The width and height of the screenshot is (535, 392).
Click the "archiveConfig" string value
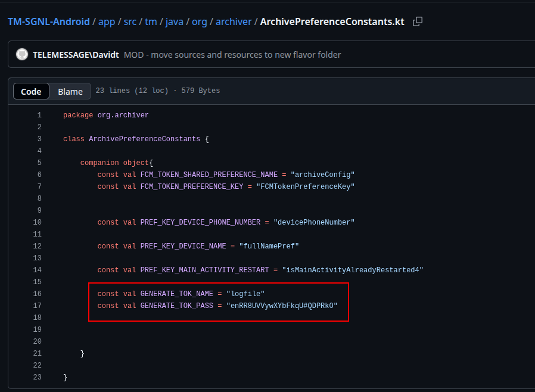[322, 175]
